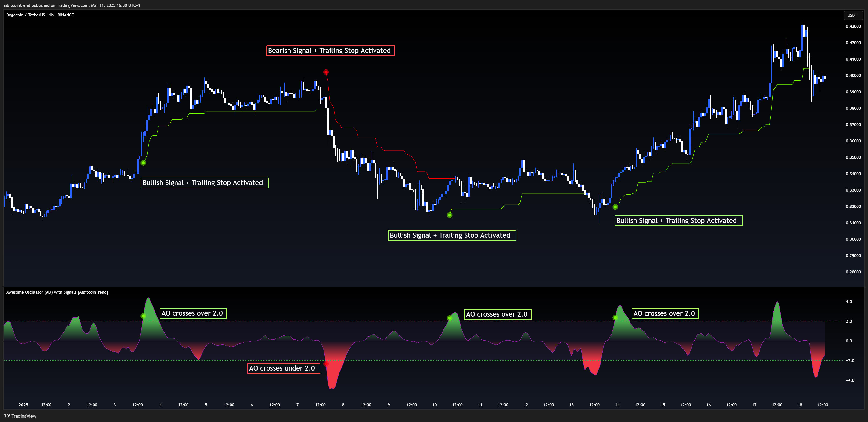Click the 0.42000 price axis label

(x=853, y=43)
